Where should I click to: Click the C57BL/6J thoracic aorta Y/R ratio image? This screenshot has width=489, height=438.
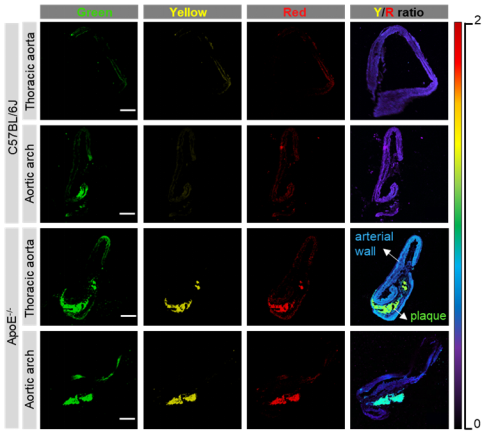tap(399, 71)
